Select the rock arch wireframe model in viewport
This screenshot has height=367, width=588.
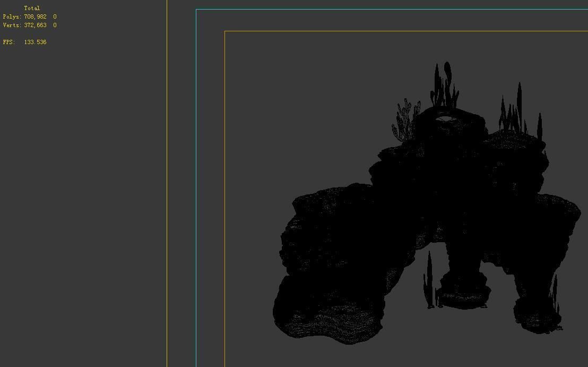(427, 203)
